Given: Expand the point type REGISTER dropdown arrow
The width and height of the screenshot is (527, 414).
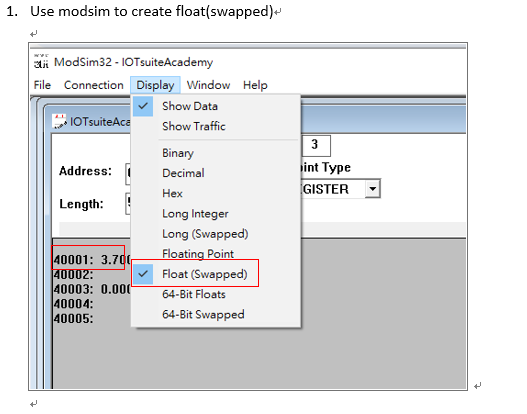Looking at the screenshot, I should point(372,189).
